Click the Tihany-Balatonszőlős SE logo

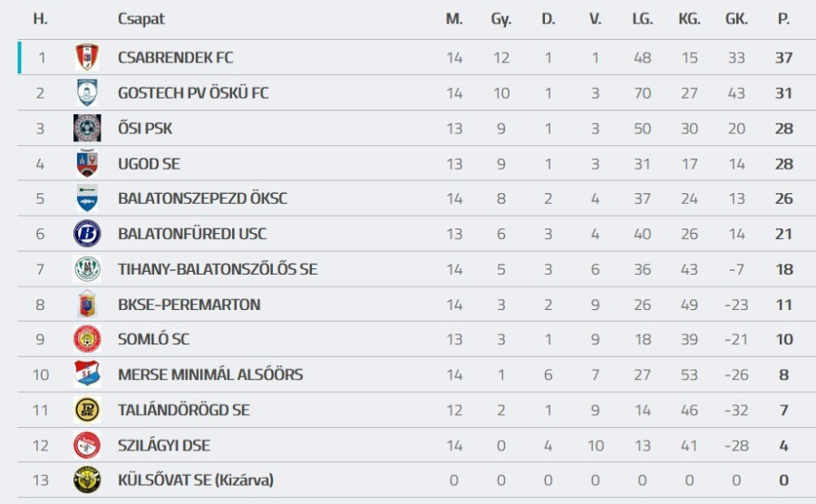pos(87,269)
